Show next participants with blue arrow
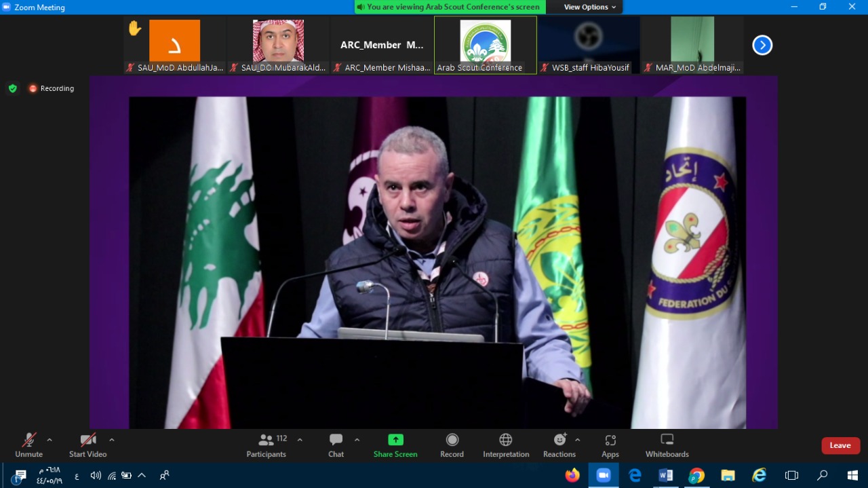Image resolution: width=868 pixels, height=488 pixels. [x=762, y=45]
